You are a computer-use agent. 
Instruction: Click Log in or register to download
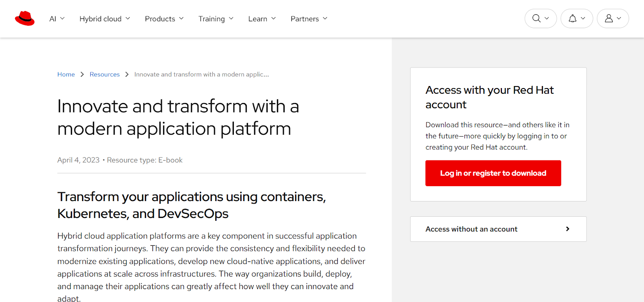click(x=493, y=173)
